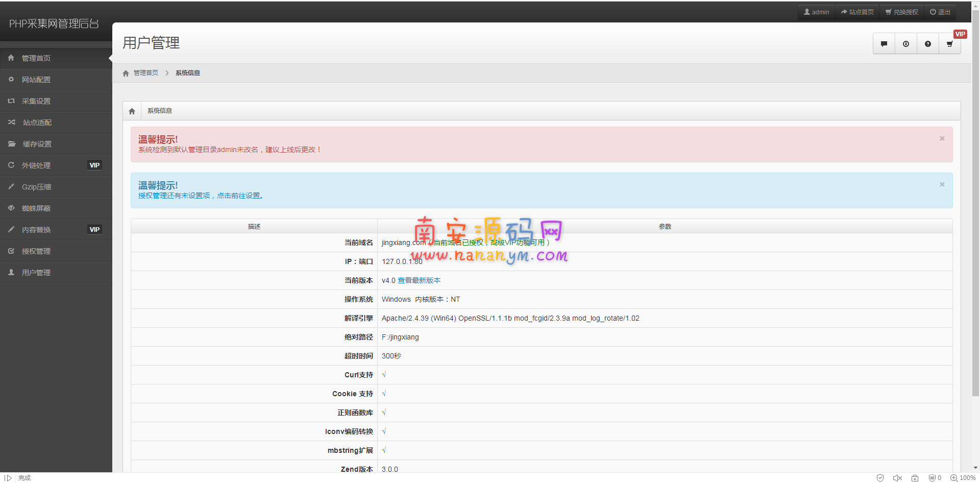Click the pencil icon beside 内容替换
This screenshot has width=980, height=483.
[11, 229]
